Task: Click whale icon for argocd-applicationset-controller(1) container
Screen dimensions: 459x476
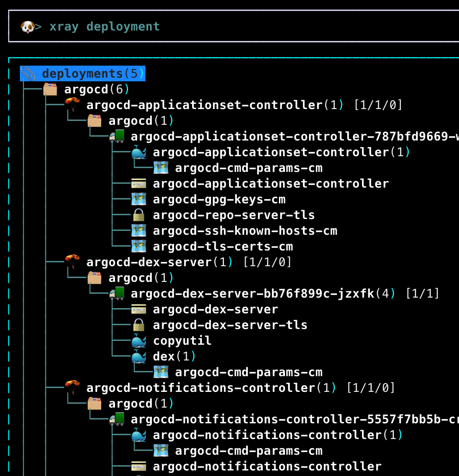Action: point(139,152)
